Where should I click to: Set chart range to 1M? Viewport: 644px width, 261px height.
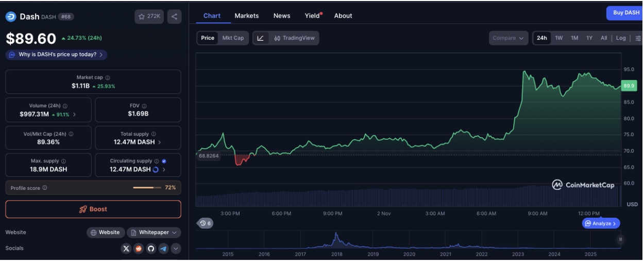574,38
